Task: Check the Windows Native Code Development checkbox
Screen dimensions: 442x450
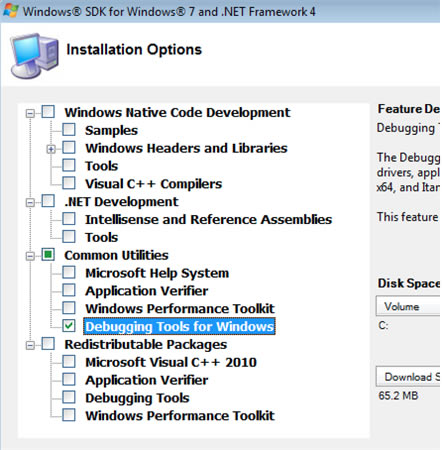Action: [x=48, y=112]
